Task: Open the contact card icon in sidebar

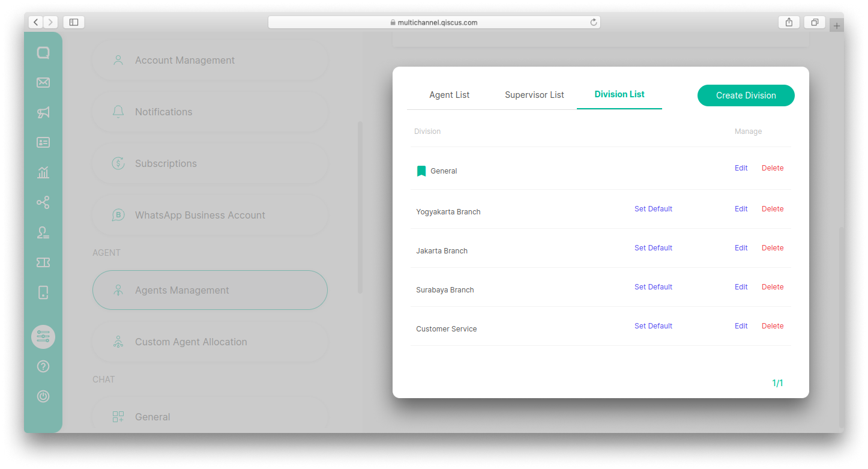Action: [43, 142]
